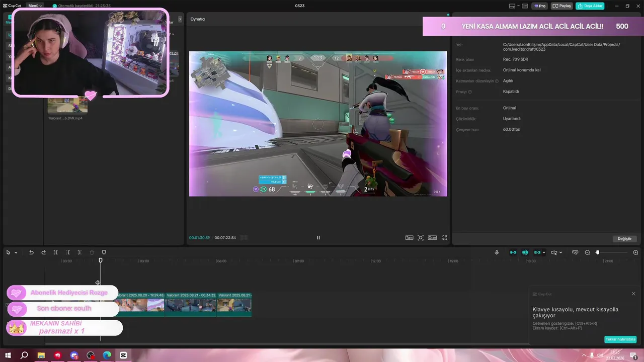Click the project path text in details

(x=561, y=47)
